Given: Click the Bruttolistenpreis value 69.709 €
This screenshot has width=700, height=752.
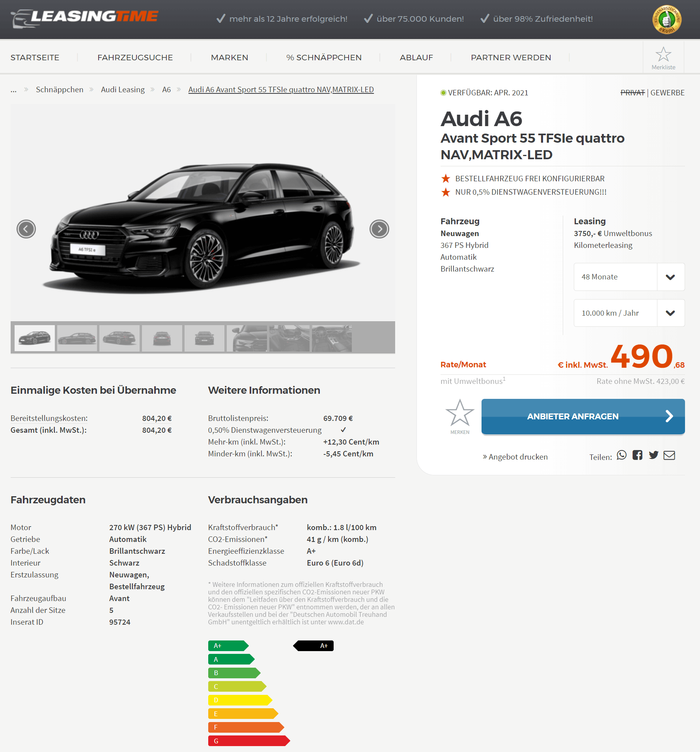Looking at the screenshot, I should (x=338, y=418).
